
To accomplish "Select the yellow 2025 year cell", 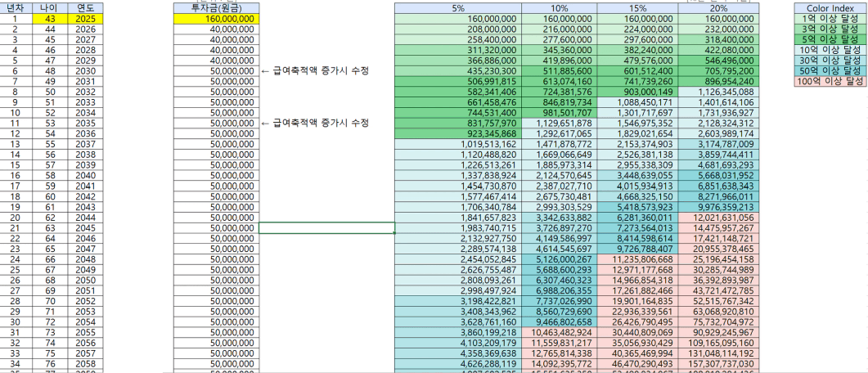I will (x=85, y=18).
